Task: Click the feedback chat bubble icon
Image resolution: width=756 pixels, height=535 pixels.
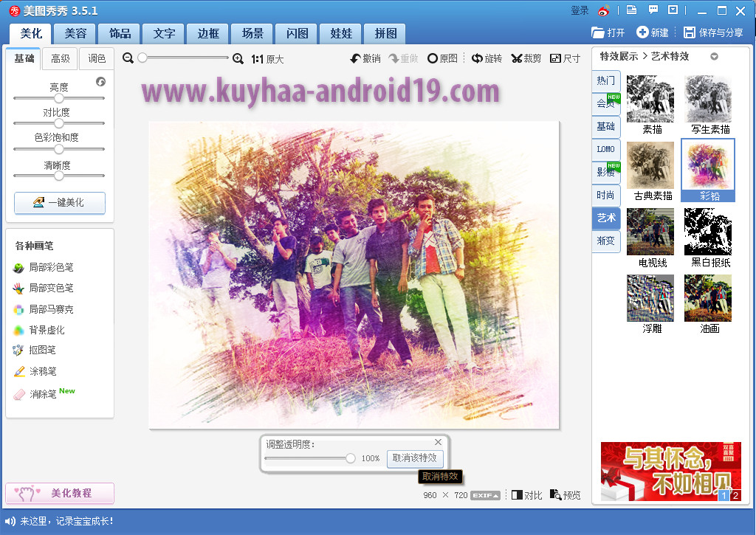Action: (x=653, y=10)
